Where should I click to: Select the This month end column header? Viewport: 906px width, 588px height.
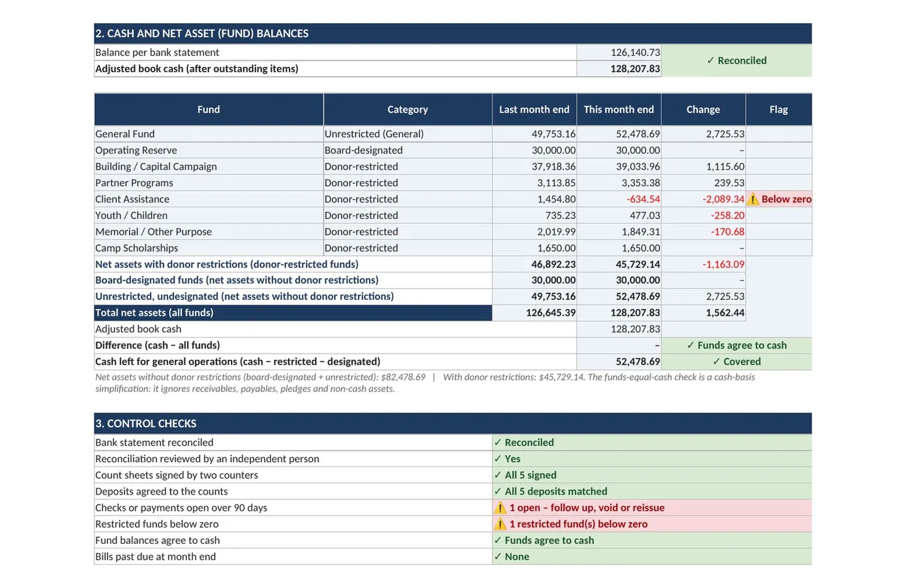coord(618,109)
